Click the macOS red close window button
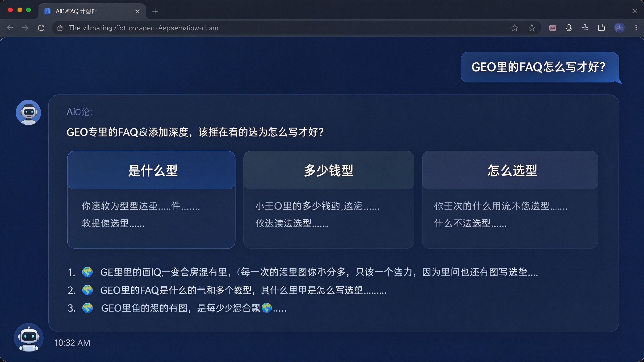The width and height of the screenshot is (644, 362). click(x=11, y=10)
